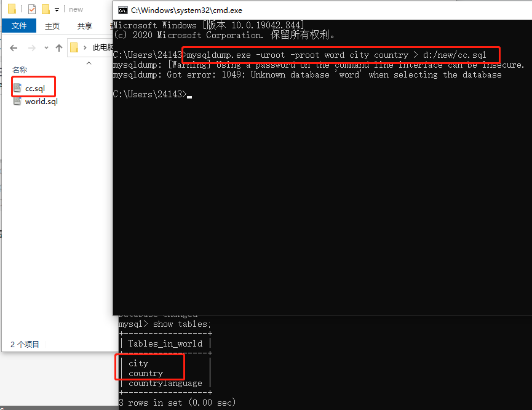532x410 pixels.
Task: Click the countrylanguage row in tables list
Action: click(165, 383)
